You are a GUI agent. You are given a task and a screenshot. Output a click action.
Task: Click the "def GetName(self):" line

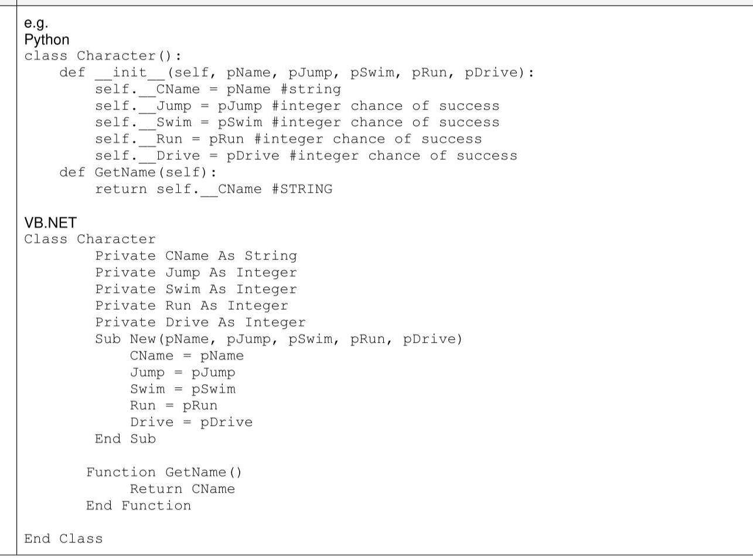click(x=138, y=172)
